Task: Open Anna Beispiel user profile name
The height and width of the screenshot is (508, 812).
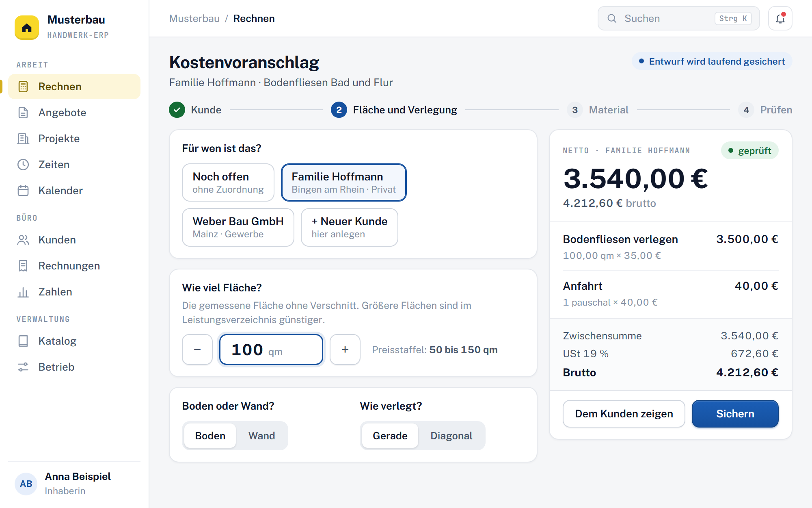Action: [78, 476]
